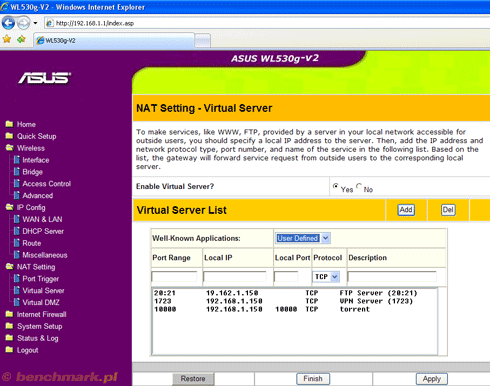Open the Virtual DMZ link

(41, 303)
